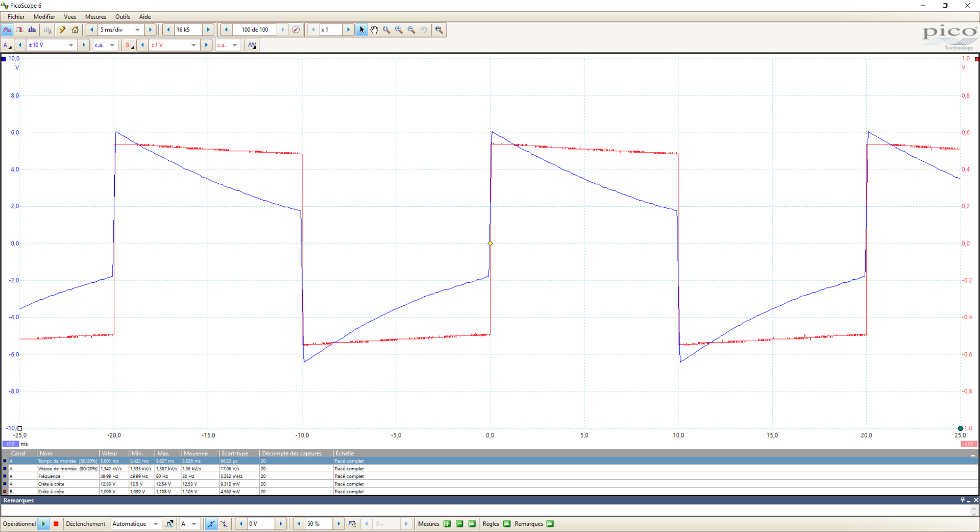Click the yellow trigger marker diamond
Screen dimensions: 980x532
(490, 244)
